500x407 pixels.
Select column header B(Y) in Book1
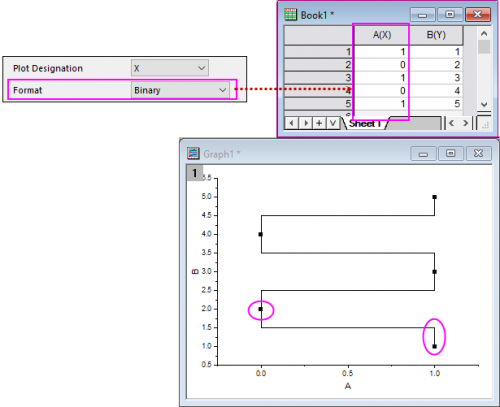[436, 35]
